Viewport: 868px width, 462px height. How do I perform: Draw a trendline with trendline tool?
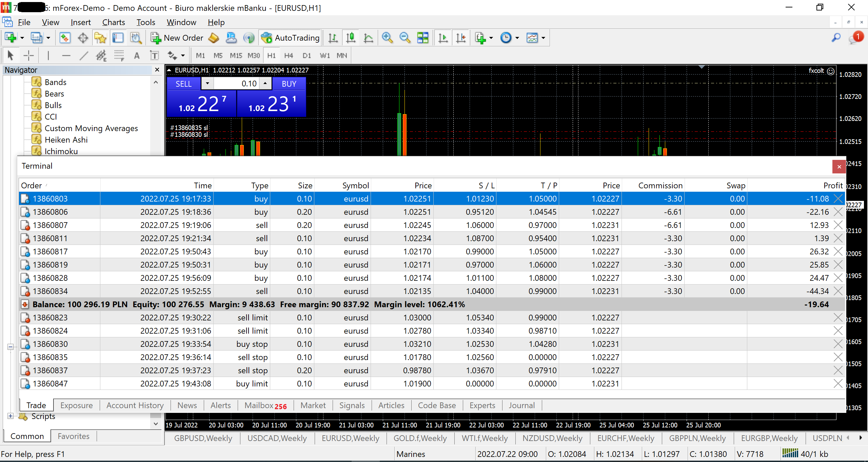coord(84,56)
